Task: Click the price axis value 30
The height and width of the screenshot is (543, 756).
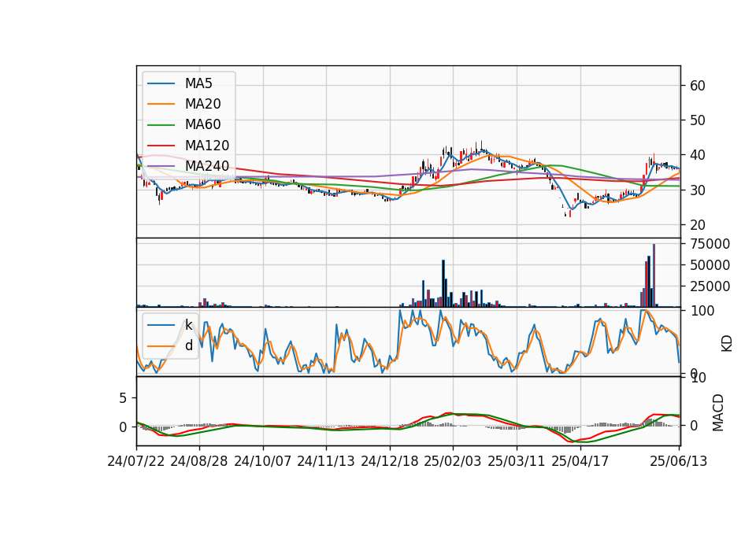Action: coord(698,190)
